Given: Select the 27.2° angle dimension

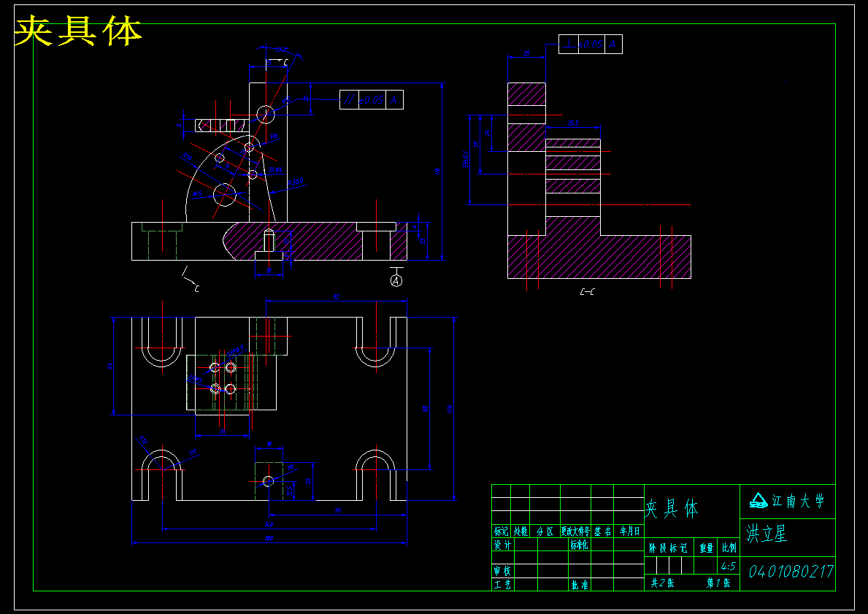Looking at the screenshot, I should pyautogui.click(x=280, y=50).
